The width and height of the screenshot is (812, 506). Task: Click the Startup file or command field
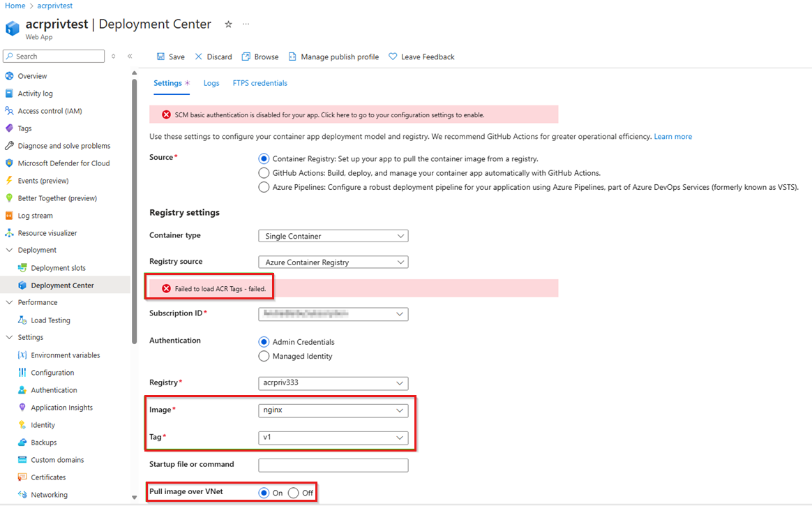point(333,465)
